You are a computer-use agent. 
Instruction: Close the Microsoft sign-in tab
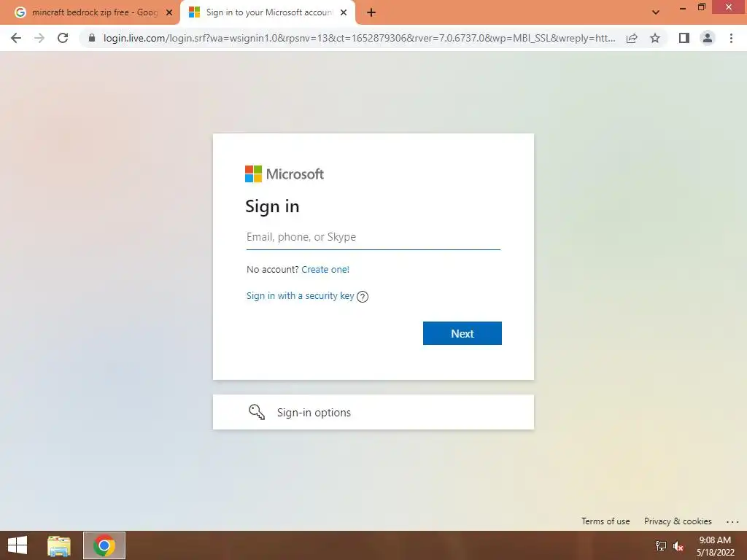(x=344, y=13)
